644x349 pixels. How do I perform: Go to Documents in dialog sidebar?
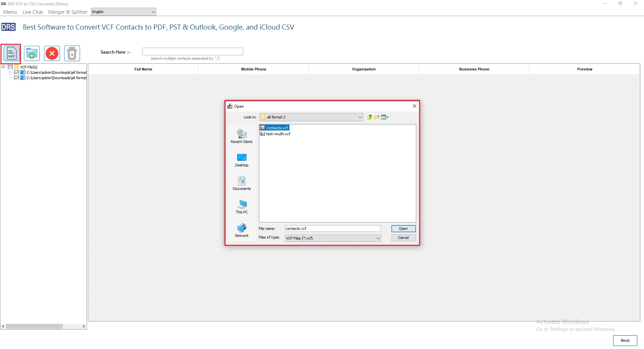(x=241, y=184)
